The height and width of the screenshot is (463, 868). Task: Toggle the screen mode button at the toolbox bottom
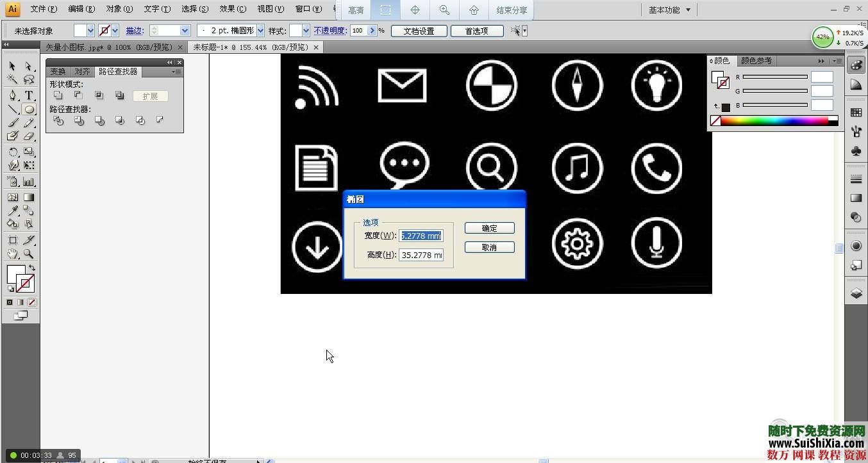point(21,316)
